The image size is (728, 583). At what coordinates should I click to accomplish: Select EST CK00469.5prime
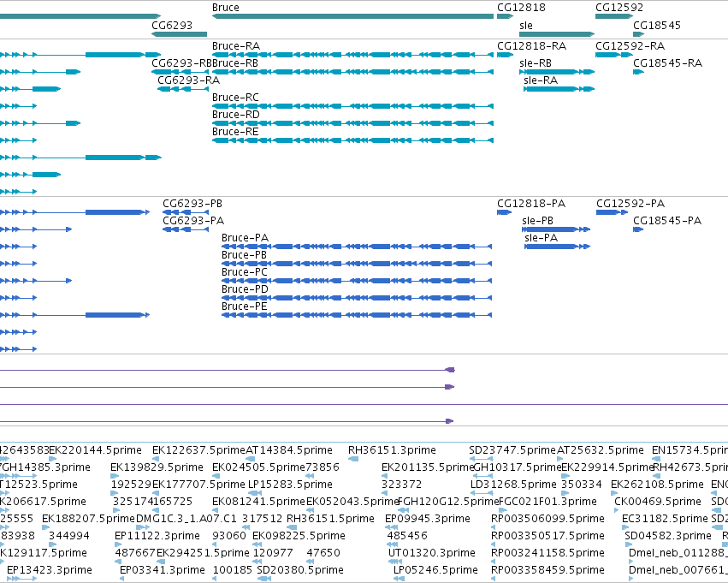pyautogui.click(x=658, y=502)
